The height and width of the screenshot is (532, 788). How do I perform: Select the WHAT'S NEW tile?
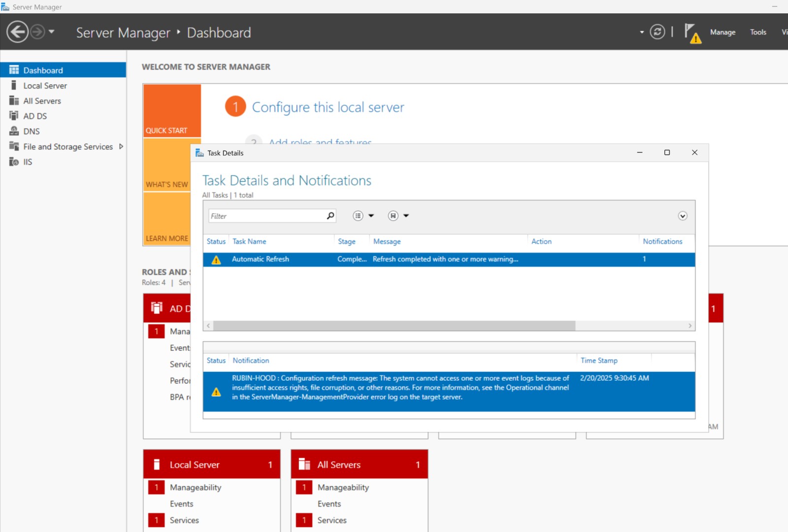point(167,165)
